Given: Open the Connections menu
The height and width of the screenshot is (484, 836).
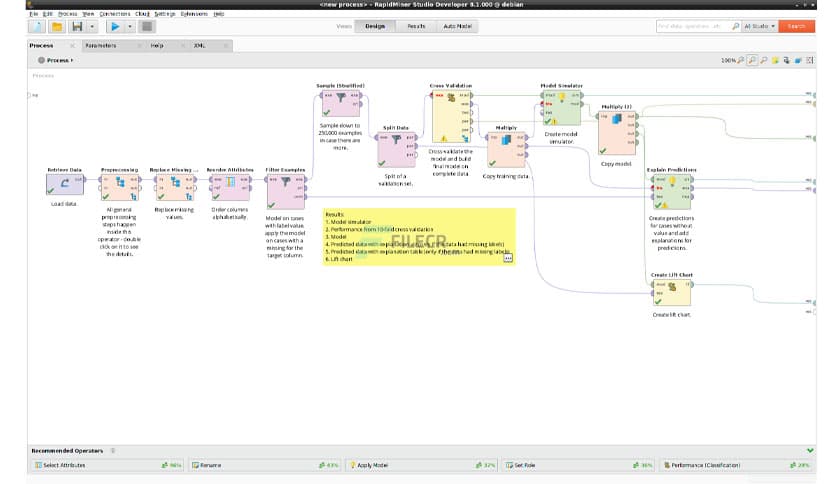Looking at the screenshot, I should [115, 14].
